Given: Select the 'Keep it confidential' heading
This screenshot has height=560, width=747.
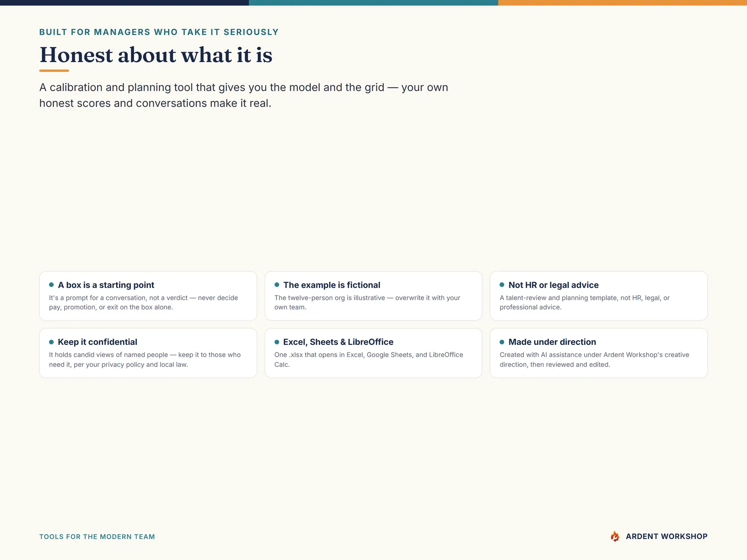Looking at the screenshot, I should pyautogui.click(x=98, y=342).
